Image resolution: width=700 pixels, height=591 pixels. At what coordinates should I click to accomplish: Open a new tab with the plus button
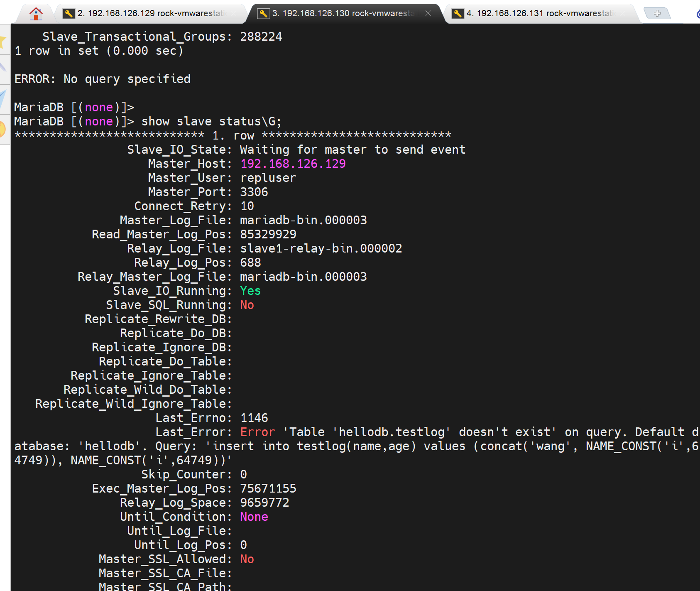tap(657, 14)
